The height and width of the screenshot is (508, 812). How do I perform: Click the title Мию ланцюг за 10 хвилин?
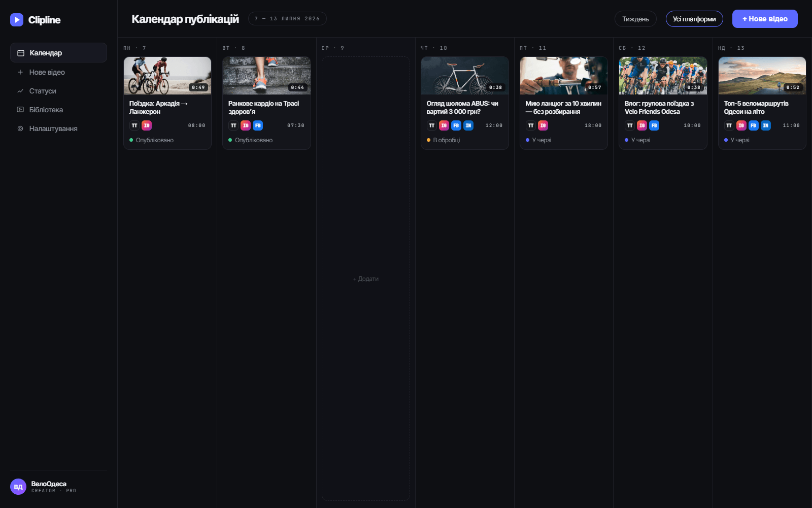click(x=563, y=108)
